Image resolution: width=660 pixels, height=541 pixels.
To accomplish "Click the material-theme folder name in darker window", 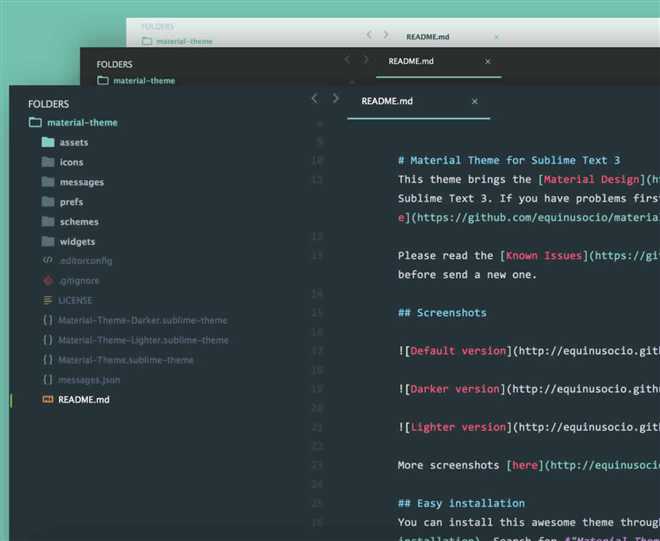I will tap(144, 80).
